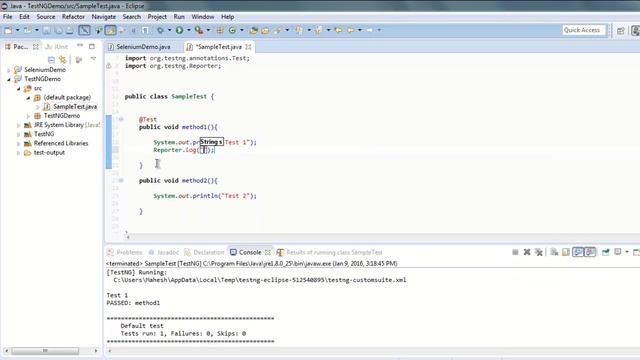Collapse the TestNGDemo project node
640x360 pixels.
click(x=9, y=79)
